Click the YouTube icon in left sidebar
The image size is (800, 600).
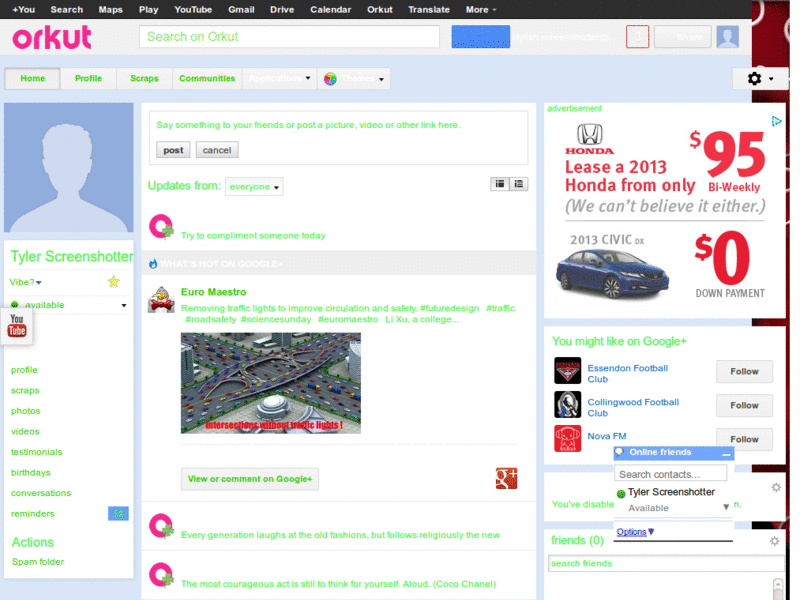[x=17, y=326]
